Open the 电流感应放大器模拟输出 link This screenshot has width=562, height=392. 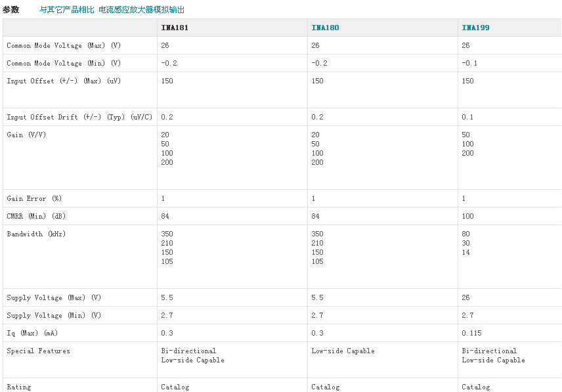coord(142,10)
